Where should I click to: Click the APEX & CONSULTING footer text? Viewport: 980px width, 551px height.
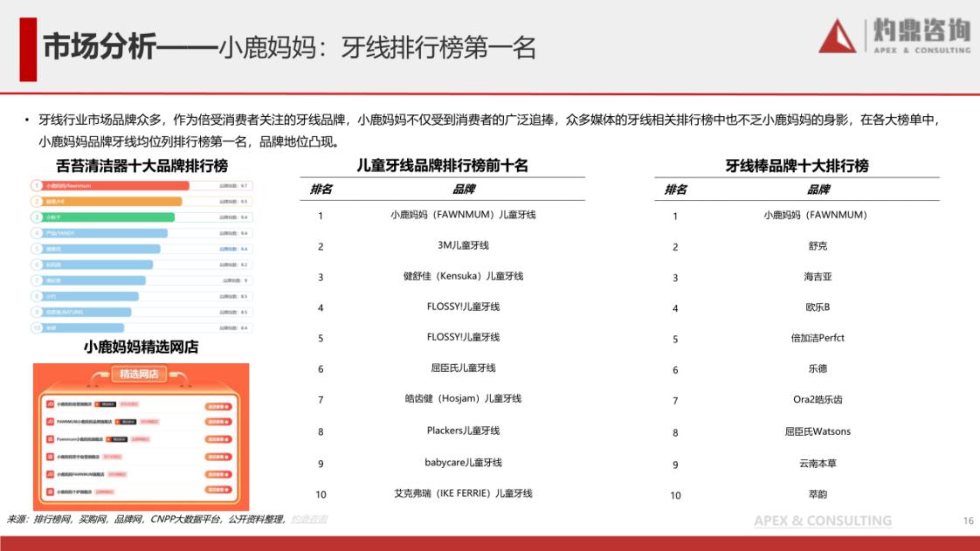click(823, 520)
